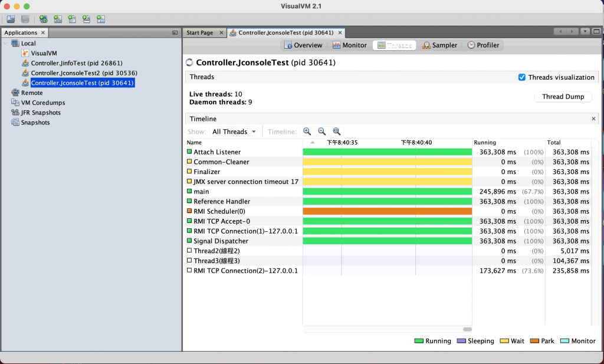Minimize the Applications panel
This screenshot has height=364, width=604.
(175, 32)
